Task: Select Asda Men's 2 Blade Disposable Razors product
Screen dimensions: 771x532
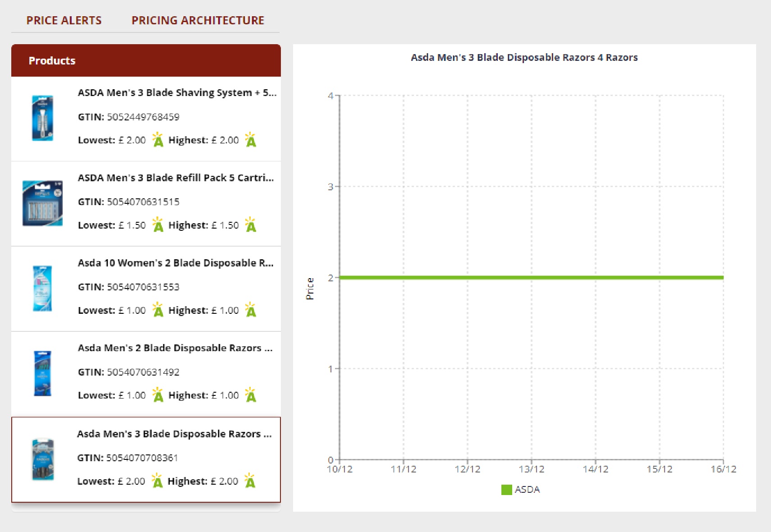Action: [x=146, y=374]
